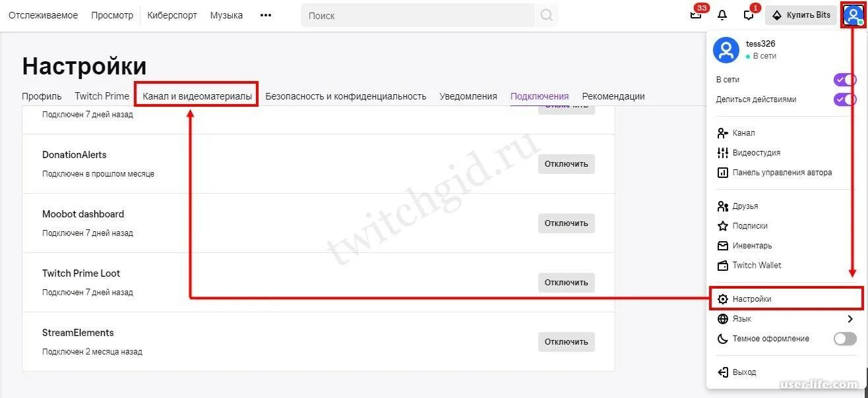Open Музыка in top navigation

tap(226, 15)
